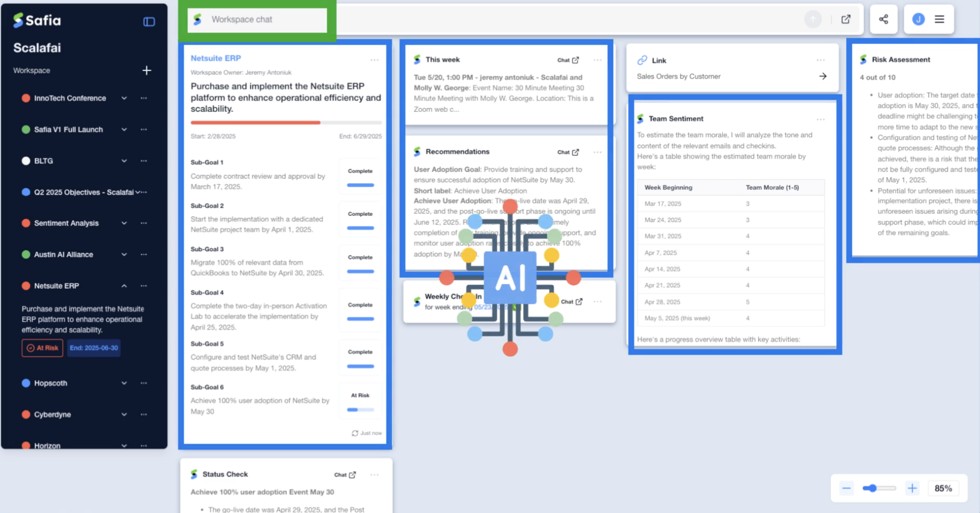Click Sub-Goal 3 Complete status
Viewport: 980px width, 513px height.
click(360, 257)
